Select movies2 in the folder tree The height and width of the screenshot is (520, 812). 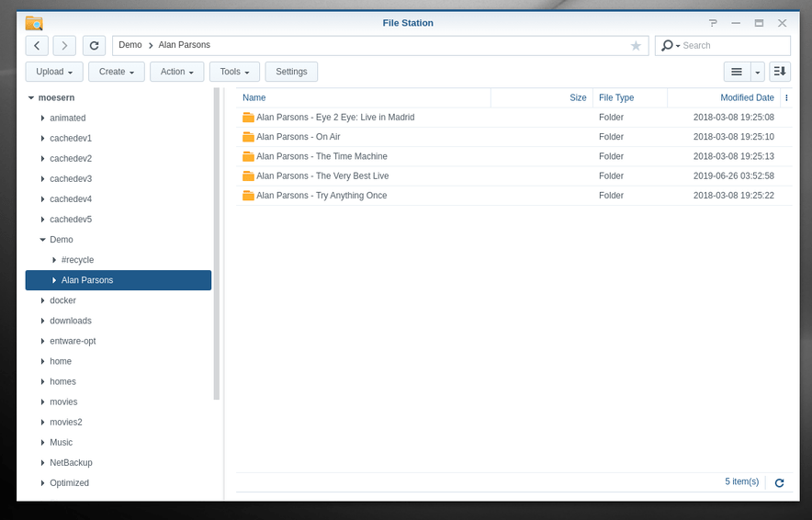click(x=66, y=422)
